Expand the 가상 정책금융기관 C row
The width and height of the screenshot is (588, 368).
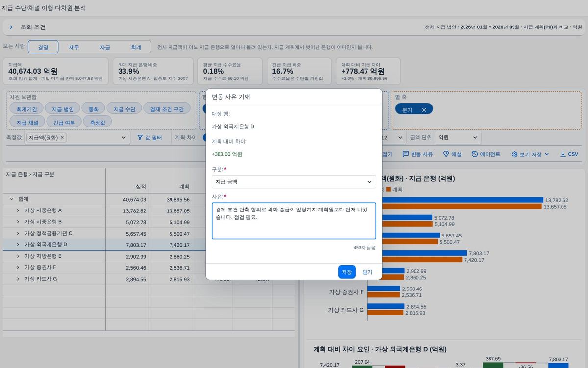[18, 233]
